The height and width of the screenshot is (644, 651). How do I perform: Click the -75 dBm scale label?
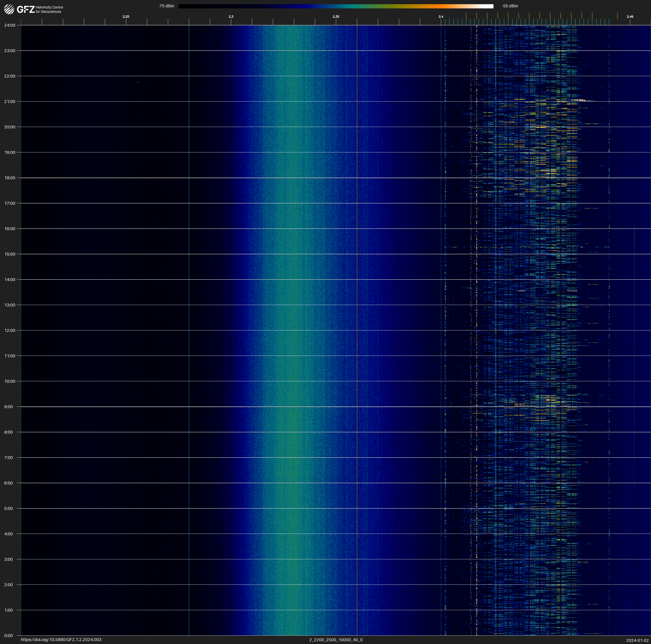coord(166,6)
